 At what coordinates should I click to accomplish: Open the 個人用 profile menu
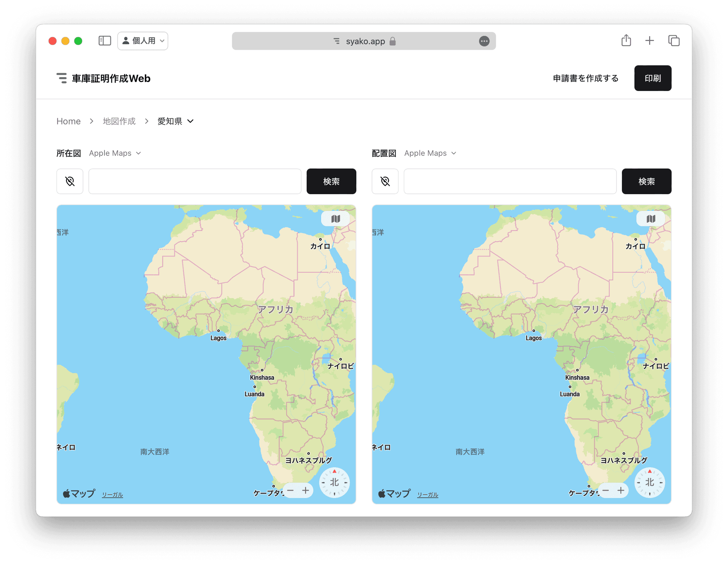(x=143, y=41)
